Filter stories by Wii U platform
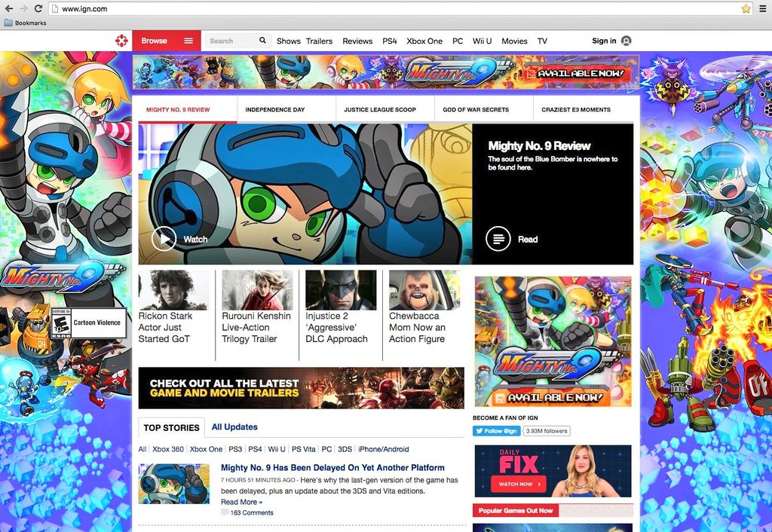Screen dimensions: 772x532 click(x=277, y=449)
